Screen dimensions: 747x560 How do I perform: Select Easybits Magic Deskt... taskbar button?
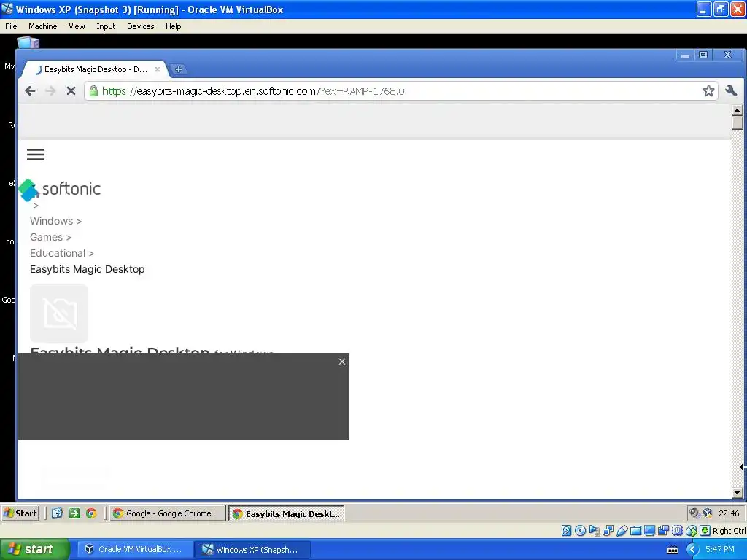click(286, 513)
